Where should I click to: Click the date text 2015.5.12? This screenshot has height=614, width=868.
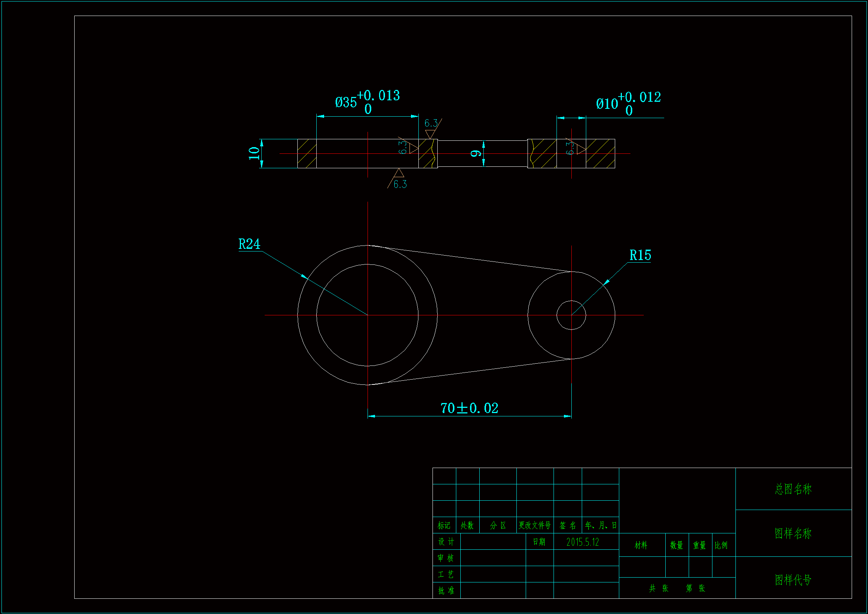[x=583, y=542]
